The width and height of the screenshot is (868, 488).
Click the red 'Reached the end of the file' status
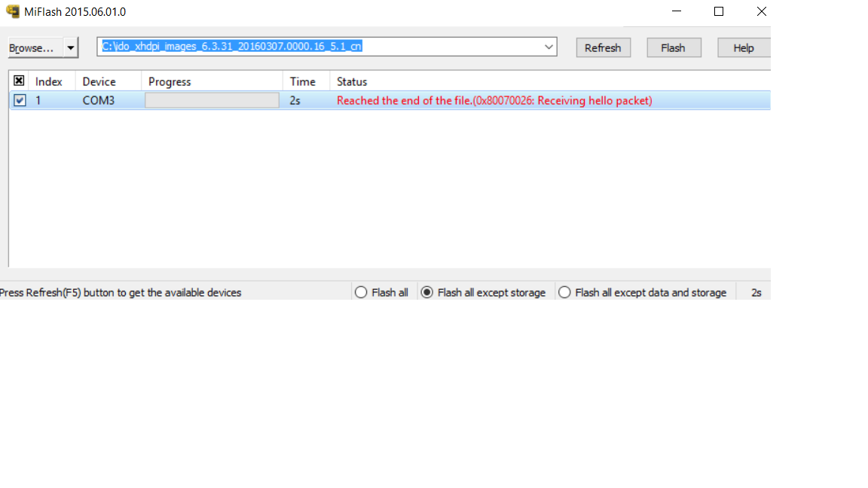[x=494, y=100]
